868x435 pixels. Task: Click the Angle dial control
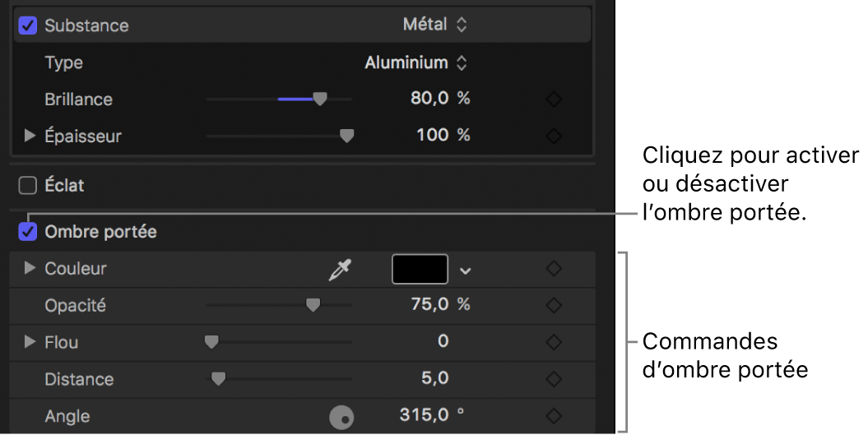[341, 417]
